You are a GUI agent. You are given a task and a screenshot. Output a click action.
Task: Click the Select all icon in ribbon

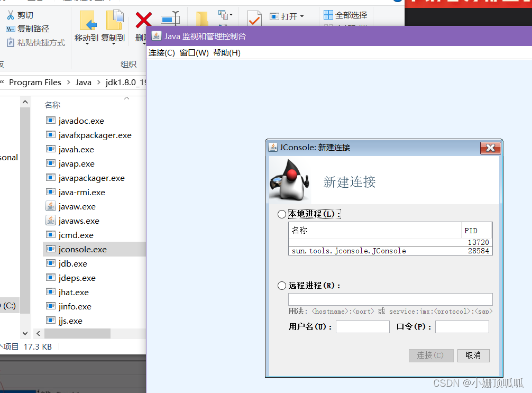328,15
